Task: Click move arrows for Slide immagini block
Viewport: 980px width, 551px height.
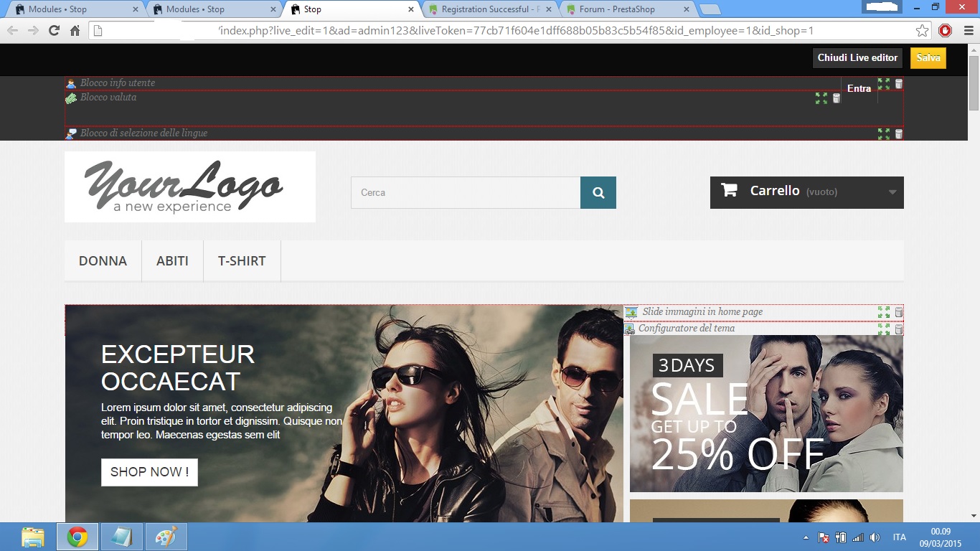Action: pyautogui.click(x=884, y=312)
